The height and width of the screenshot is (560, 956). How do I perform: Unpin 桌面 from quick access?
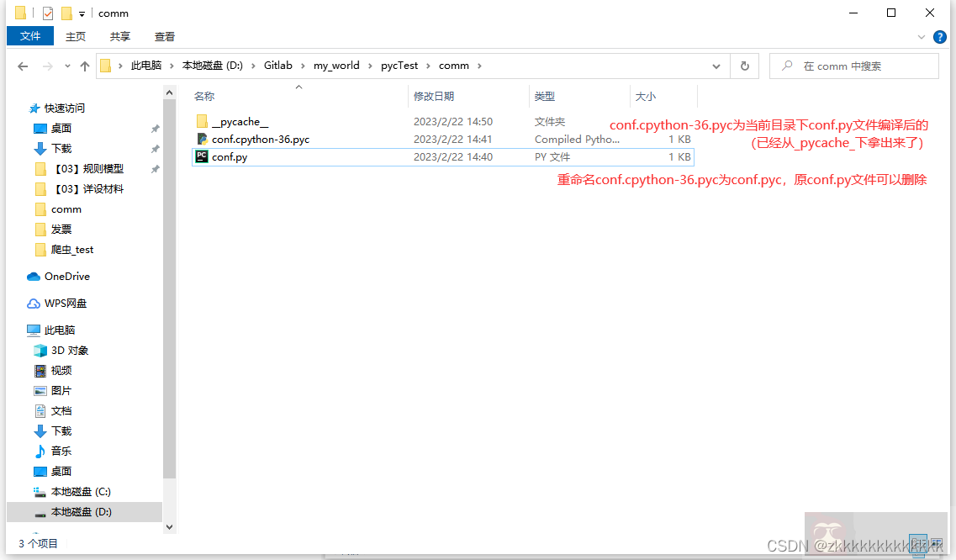[x=156, y=128]
